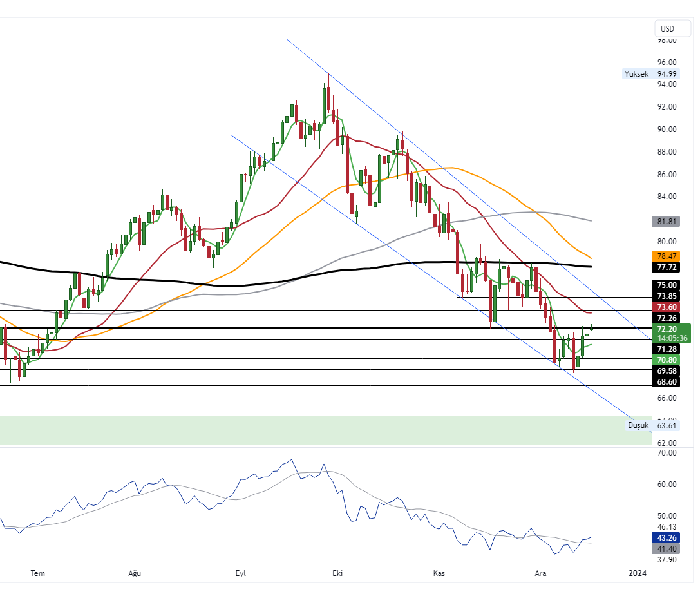Select the blue 43.26 RSI value label

[x=666, y=537]
